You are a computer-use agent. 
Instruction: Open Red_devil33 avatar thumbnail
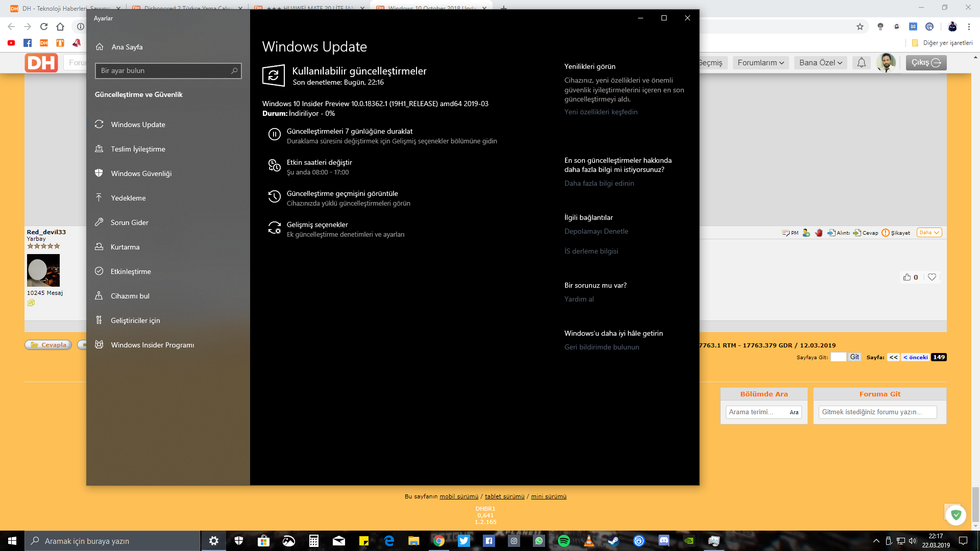pos(43,270)
